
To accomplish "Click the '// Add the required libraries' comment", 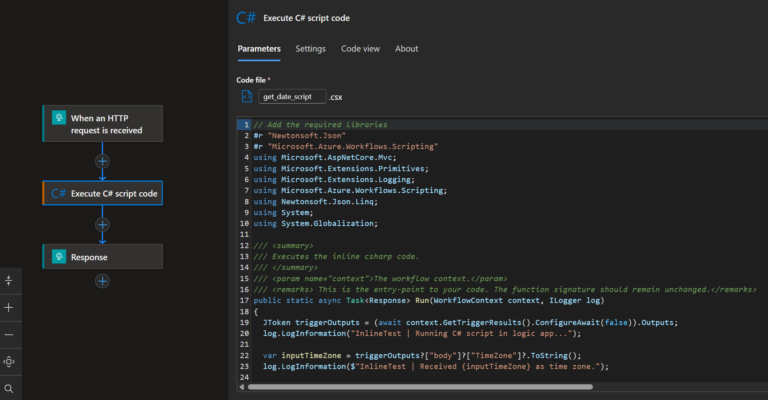I will [320, 124].
